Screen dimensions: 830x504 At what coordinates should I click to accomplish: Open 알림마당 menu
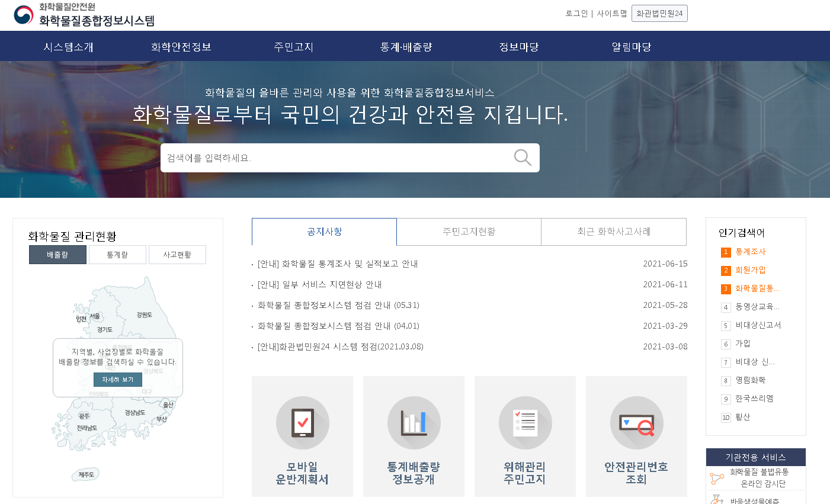[632, 47]
